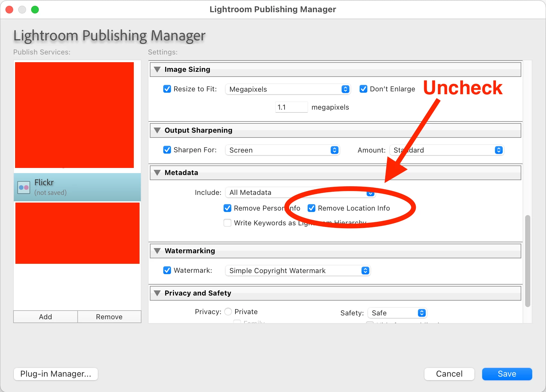Click the Flickr logo icon
Image resolution: width=546 pixels, height=392 pixels.
click(x=24, y=188)
